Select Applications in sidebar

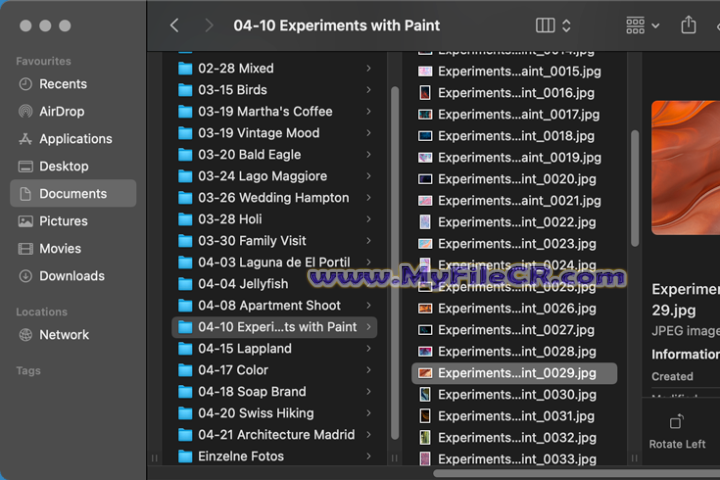(x=73, y=139)
